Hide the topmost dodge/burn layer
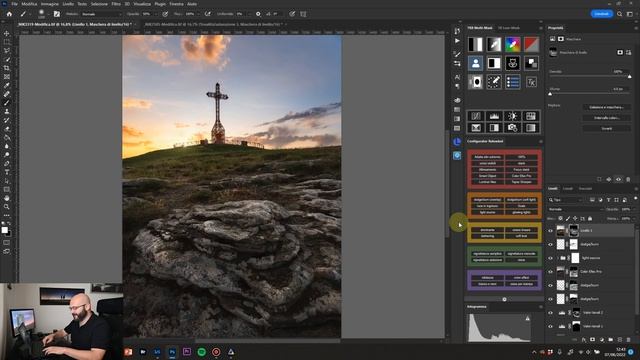This screenshot has width=640, height=360. [x=550, y=244]
